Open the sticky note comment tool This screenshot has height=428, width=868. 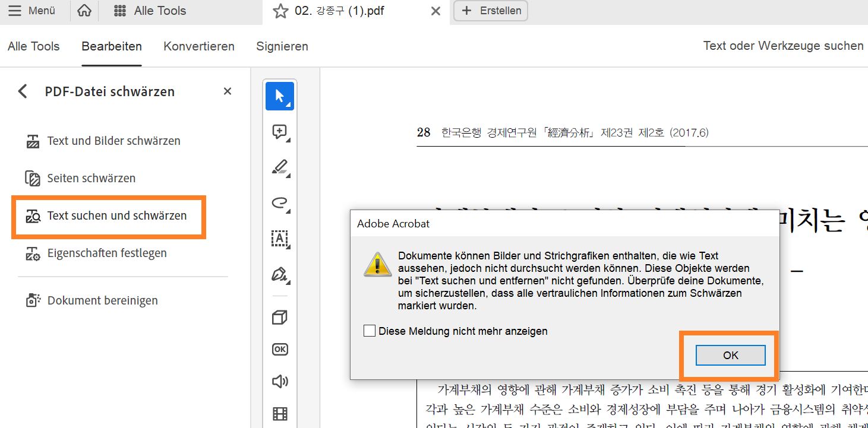point(278,131)
